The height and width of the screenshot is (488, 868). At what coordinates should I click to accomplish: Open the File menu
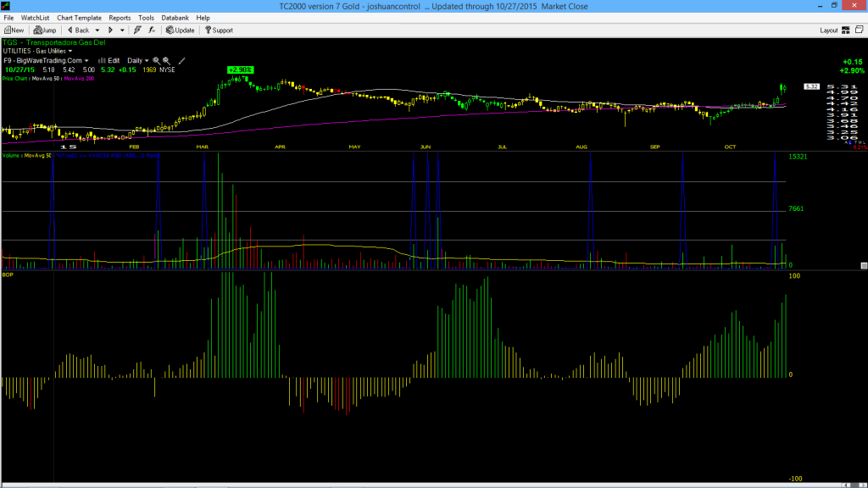8,18
